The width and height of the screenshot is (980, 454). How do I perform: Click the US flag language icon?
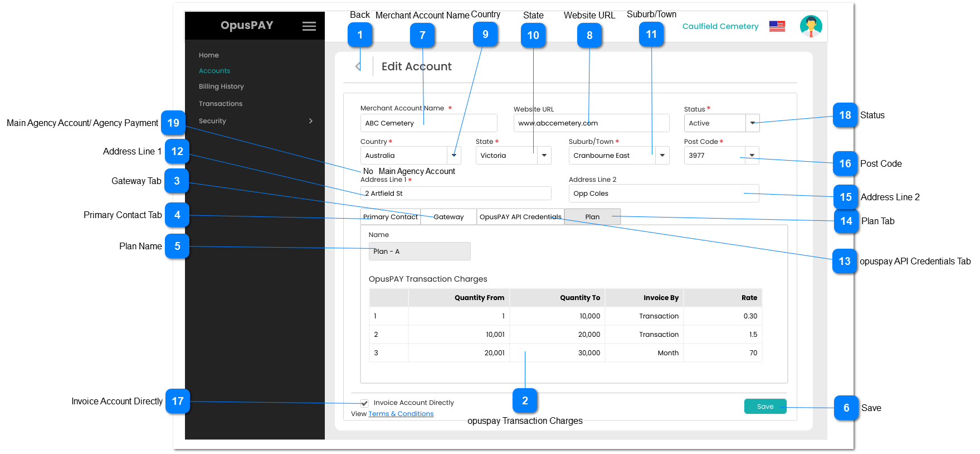pos(777,26)
